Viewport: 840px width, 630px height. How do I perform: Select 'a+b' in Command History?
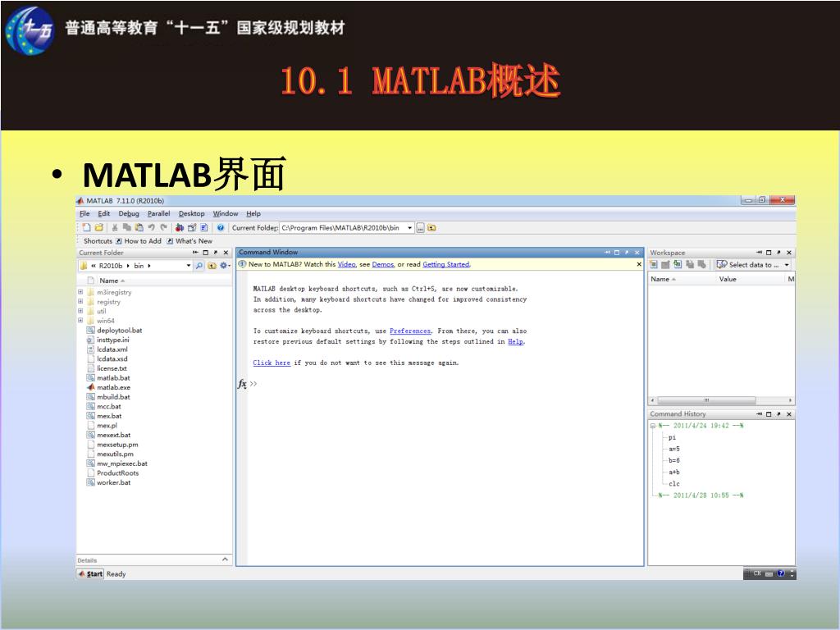[674, 472]
